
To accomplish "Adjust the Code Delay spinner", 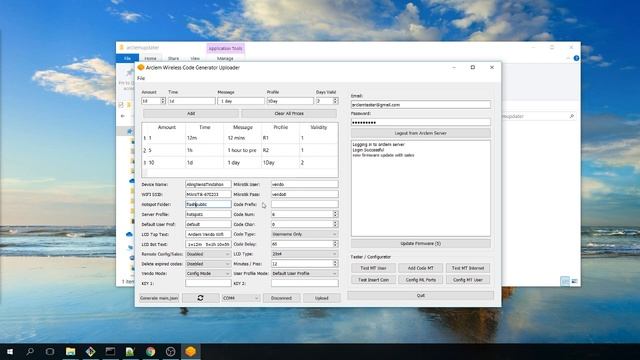I will [335, 244].
